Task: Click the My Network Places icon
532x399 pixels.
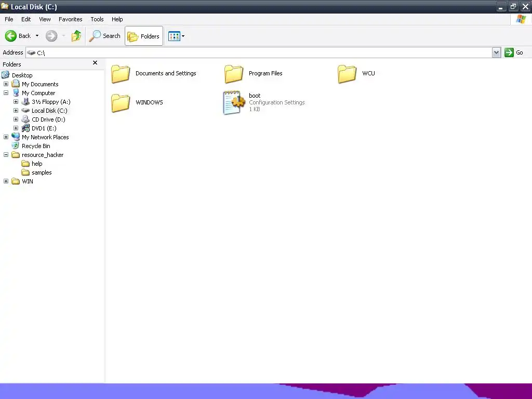Action: point(16,137)
